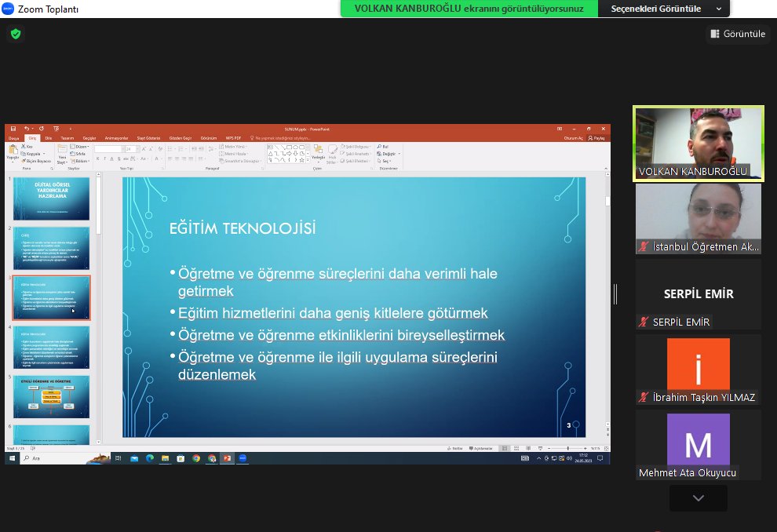Open the PowerPoint icon in the taskbar
This screenshot has width=777, height=532.
point(227,458)
